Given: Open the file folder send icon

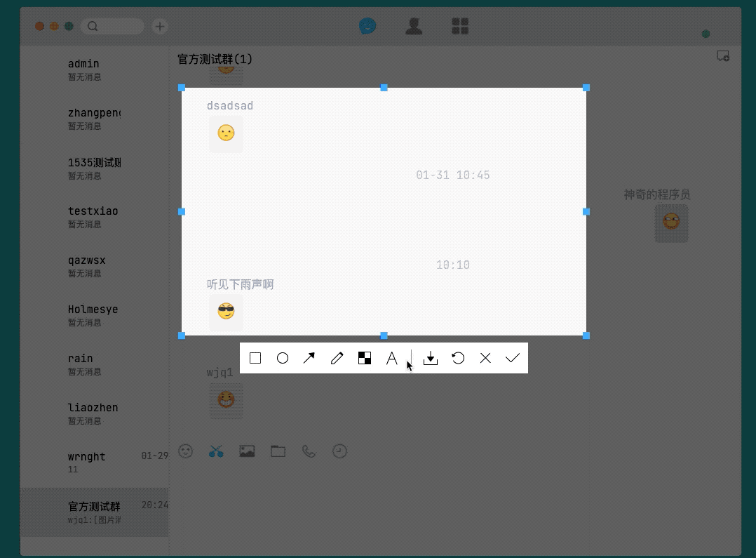Looking at the screenshot, I should [x=278, y=451].
